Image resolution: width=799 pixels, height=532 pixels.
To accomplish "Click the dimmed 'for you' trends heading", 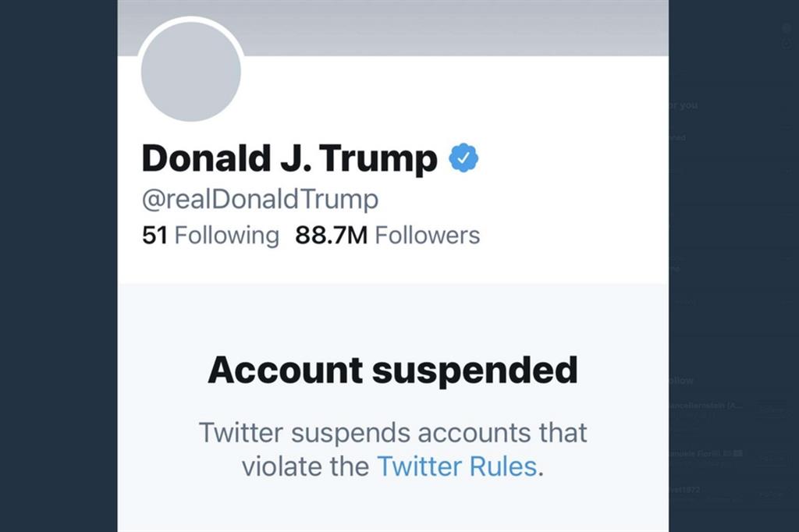I will tap(684, 105).
